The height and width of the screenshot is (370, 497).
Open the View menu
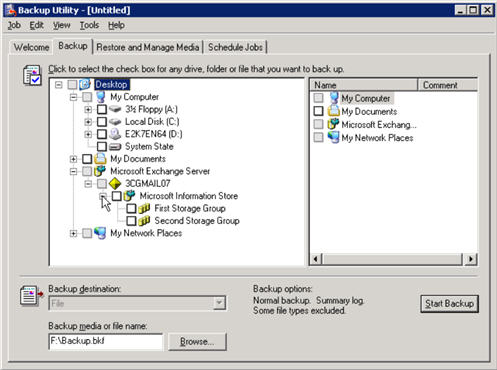(x=62, y=25)
